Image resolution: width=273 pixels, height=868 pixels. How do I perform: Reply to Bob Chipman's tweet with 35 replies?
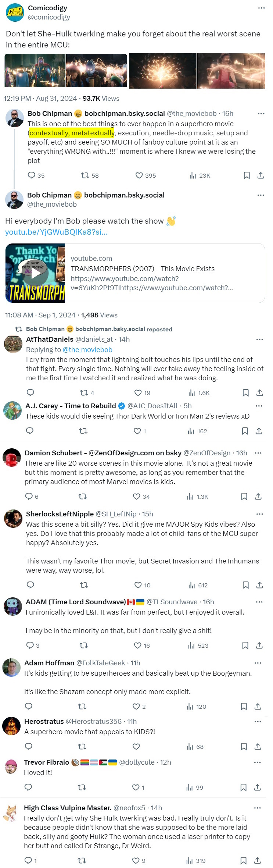pyautogui.click(x=32, y=175)
